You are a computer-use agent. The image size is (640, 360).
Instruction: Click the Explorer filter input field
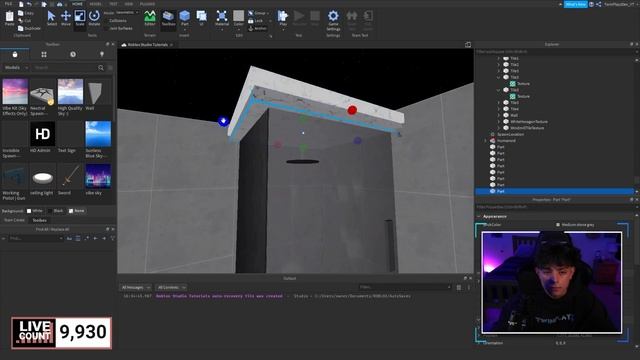[x=553, y=52]
